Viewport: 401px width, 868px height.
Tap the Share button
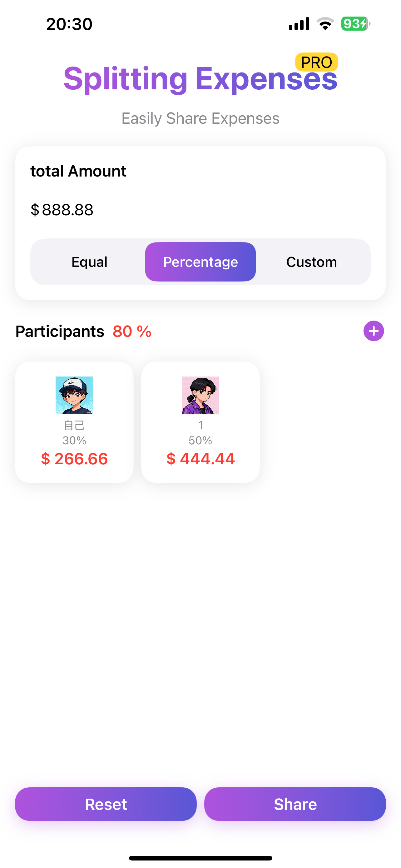(295, 804)
